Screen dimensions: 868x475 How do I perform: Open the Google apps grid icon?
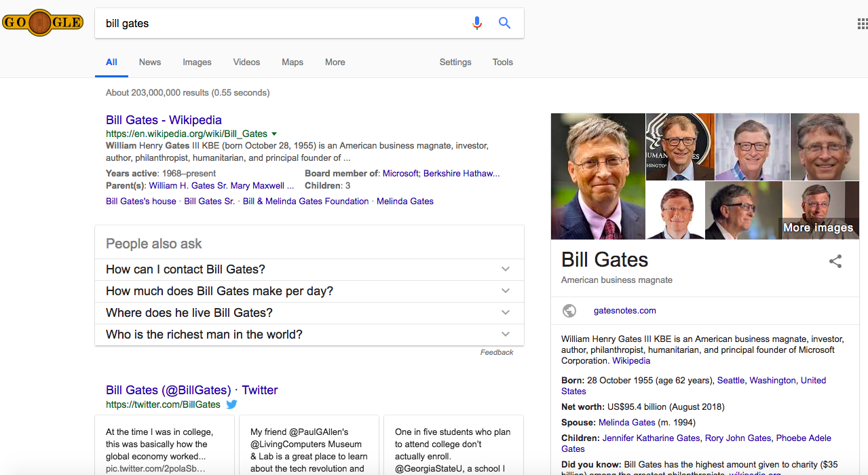[862, 24]
